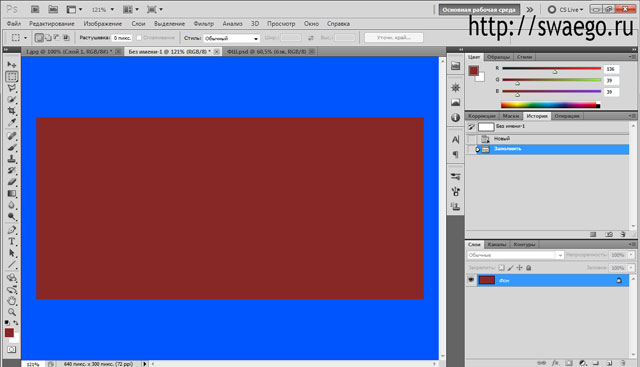The height and width of the screenshot is (367, 640).
Task: Toggle lock image pixels brush icon
Action: 511,268
